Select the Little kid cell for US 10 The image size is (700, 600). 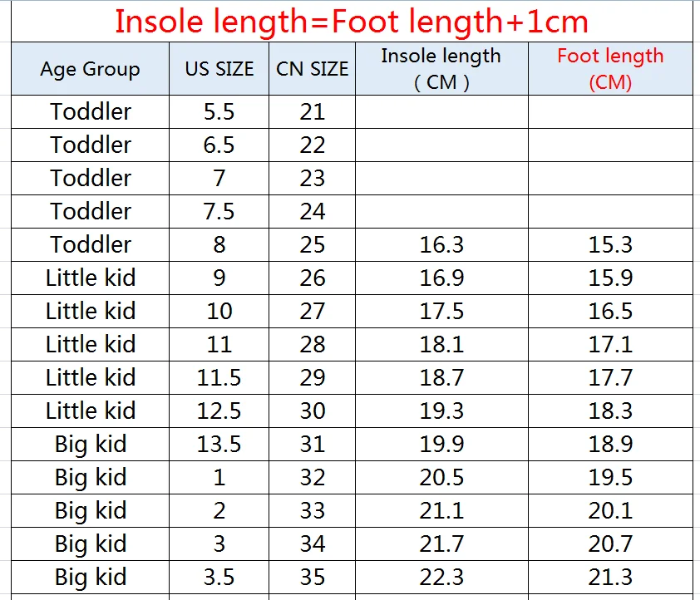coord(90,311)
